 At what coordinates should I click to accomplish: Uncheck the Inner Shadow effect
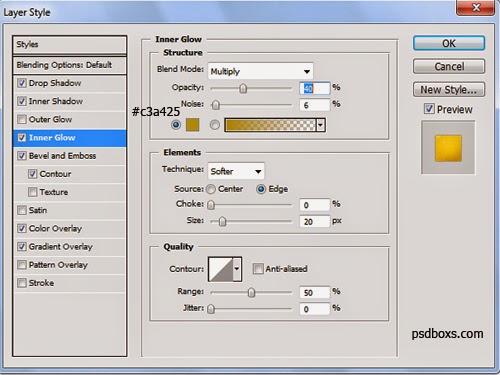click(x=22, y=101)
